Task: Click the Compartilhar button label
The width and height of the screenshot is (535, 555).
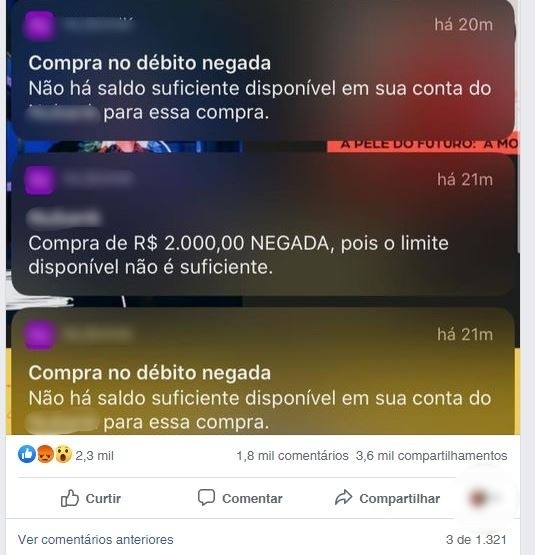Action: click(399, 498)
